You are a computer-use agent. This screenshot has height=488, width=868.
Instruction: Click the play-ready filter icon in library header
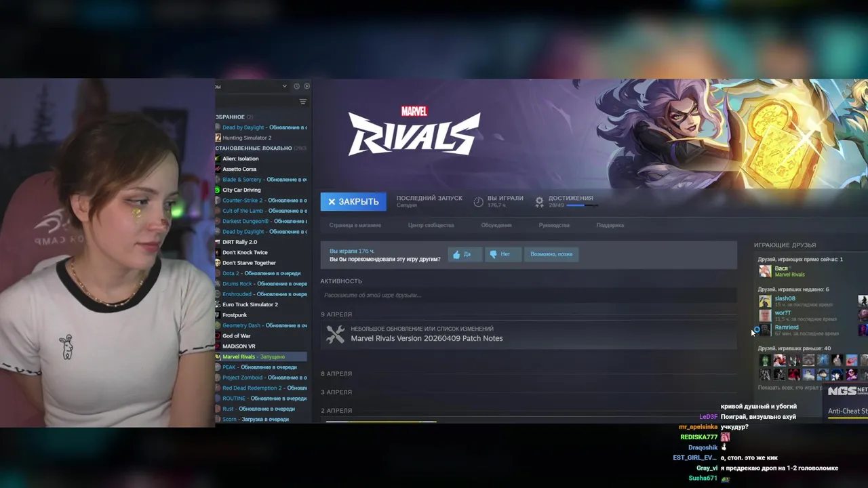click(x=307, y=86)
